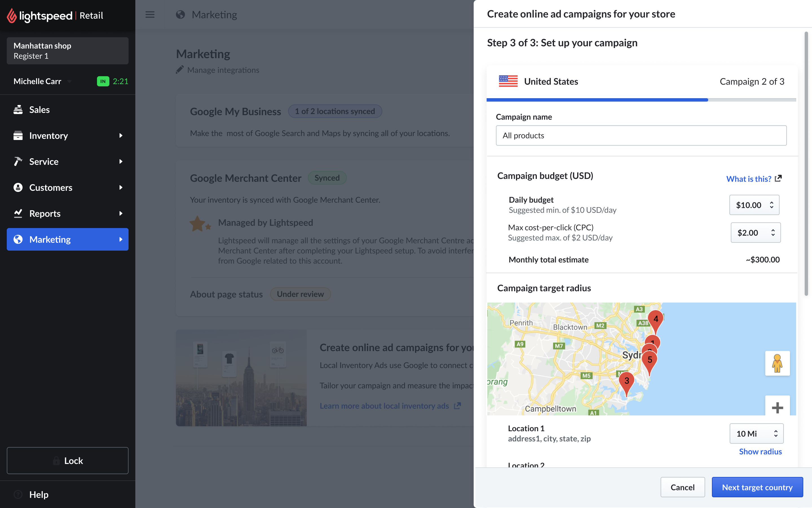Open Reports in the sidebar

click(x=67, y=213)
